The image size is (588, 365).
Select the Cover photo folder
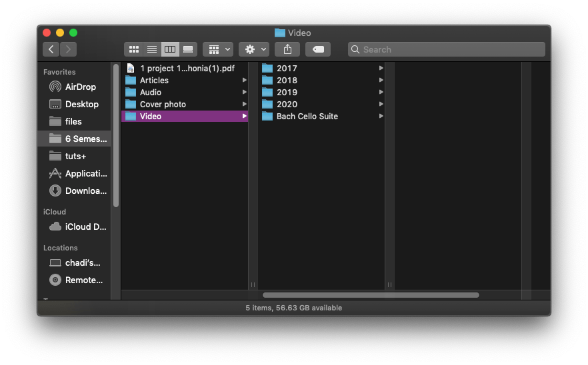click(x=163, y=104)
